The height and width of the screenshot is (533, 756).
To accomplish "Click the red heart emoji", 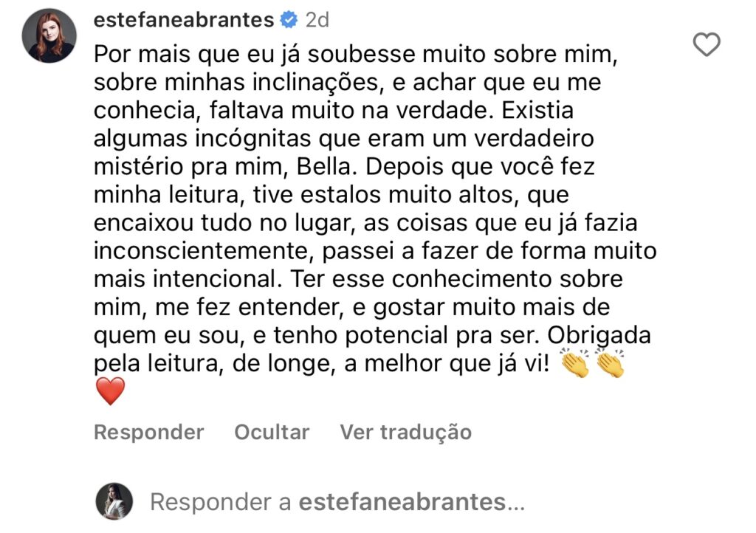I will pos(111,391).
